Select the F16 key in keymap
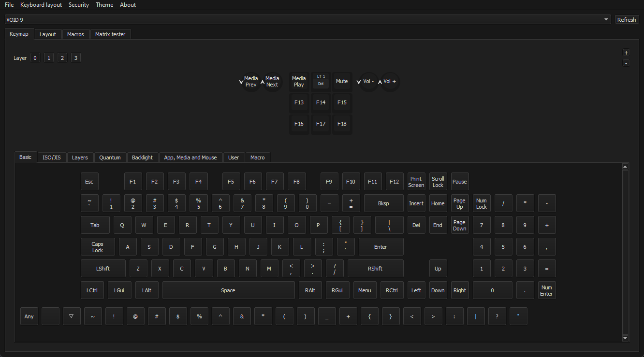The width and height of the screenshot is (644, 357). click(299, 124)
